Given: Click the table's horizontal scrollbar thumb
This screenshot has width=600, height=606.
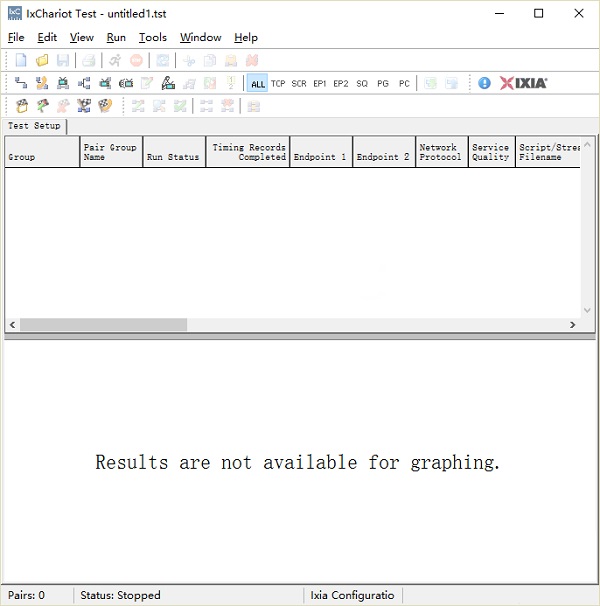Looking at the screenshot, I should (x=102, y=325).
